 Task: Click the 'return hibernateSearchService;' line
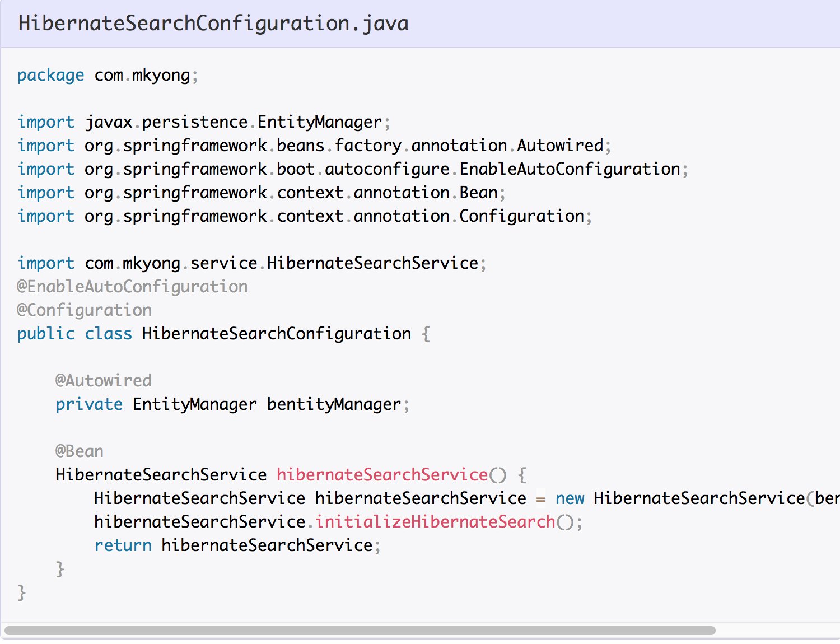pyautogui.click(x=237, y=545)
